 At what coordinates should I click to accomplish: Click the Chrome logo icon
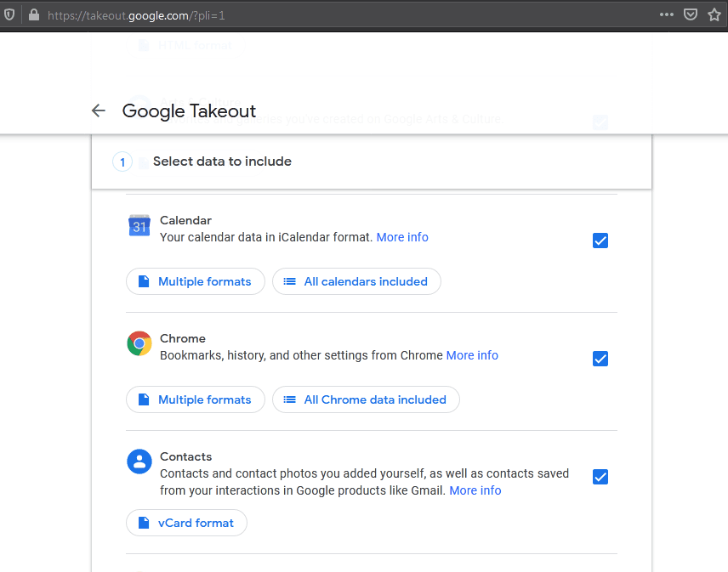[x=139, y=343]
